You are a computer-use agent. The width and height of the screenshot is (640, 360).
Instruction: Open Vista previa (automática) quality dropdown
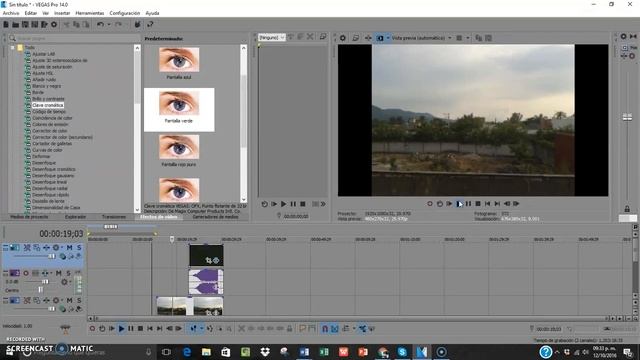[x=421, y=38]
